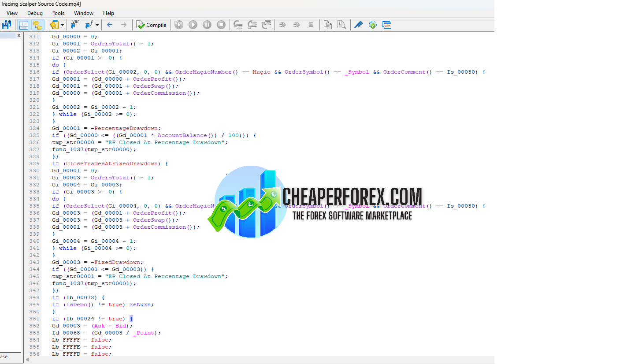Open the Help menu
Viewport: 642px width, 364px height.
[108, 13]
